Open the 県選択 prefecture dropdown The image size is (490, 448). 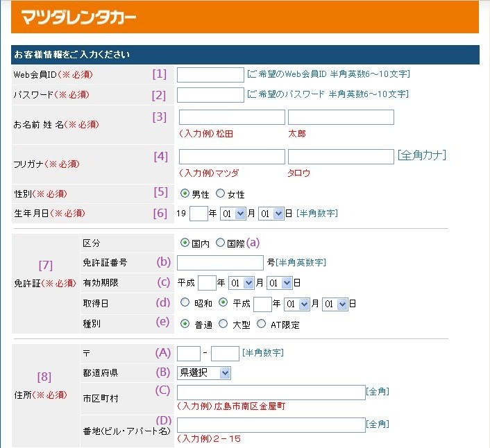coord(204,373)
